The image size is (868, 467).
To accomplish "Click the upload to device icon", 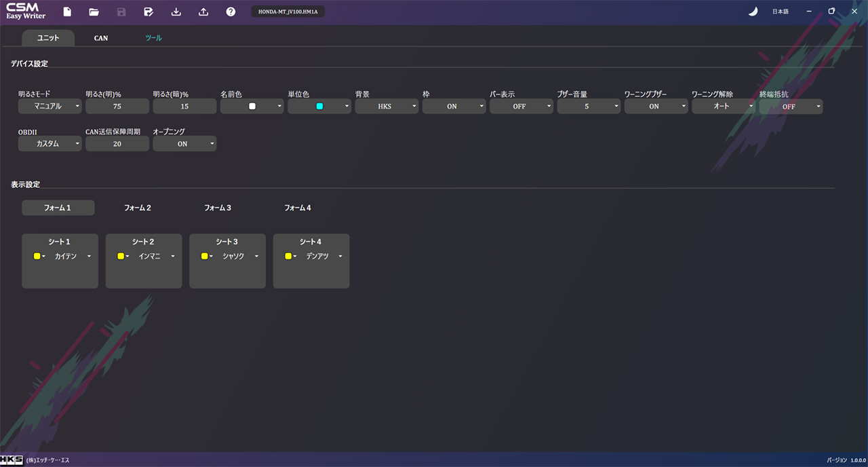I will [203, 12].
